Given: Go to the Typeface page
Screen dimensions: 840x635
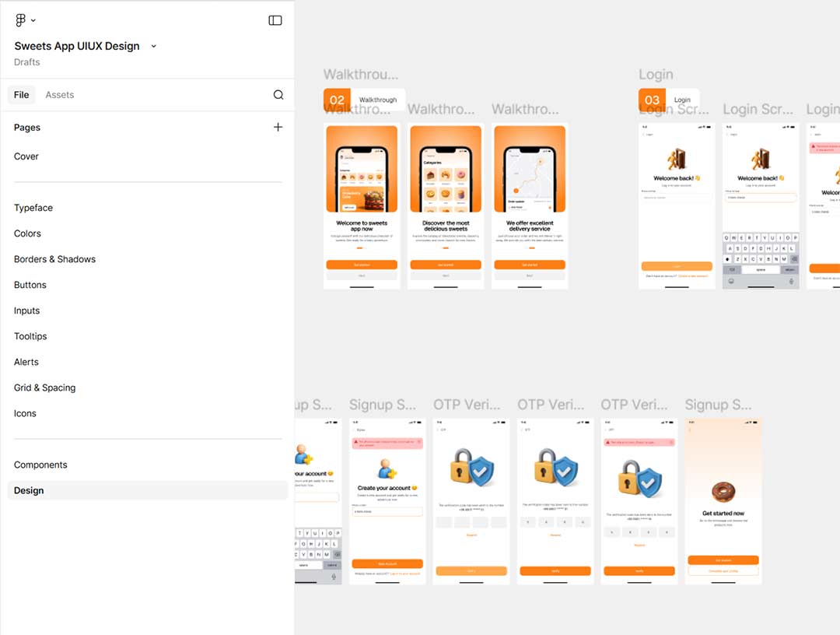Looking at the screenshot, I should pyautogui.click(x=33, y=208).
